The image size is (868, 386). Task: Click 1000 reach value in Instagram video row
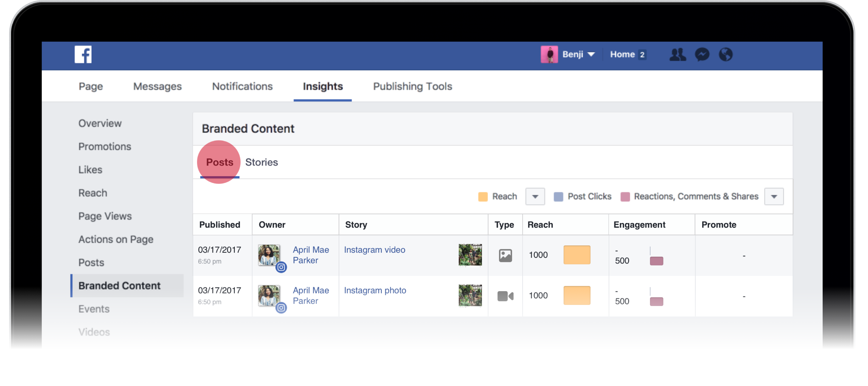pos(538,255)
